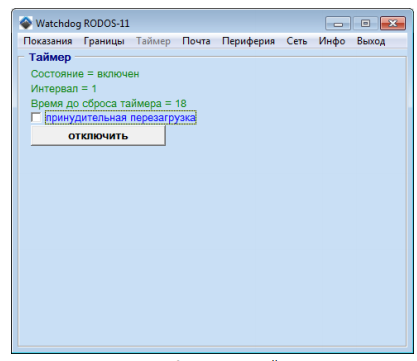Open the Показания menu
The image size is (417, 361).
click(x=48, y=41)
